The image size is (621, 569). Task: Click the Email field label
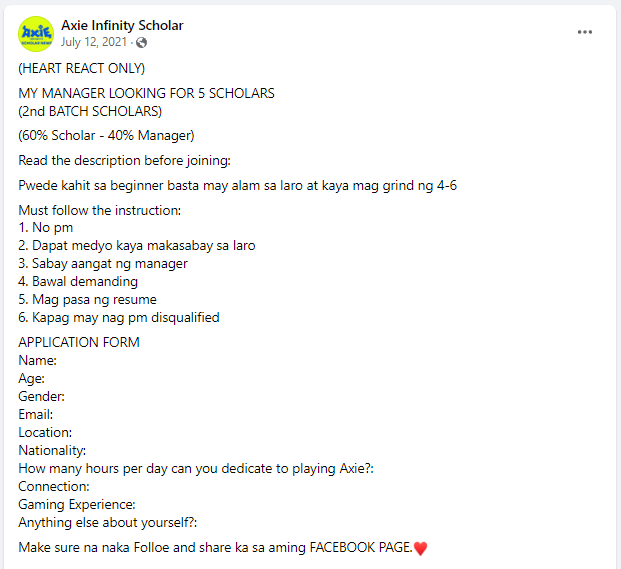coord(36,414)
